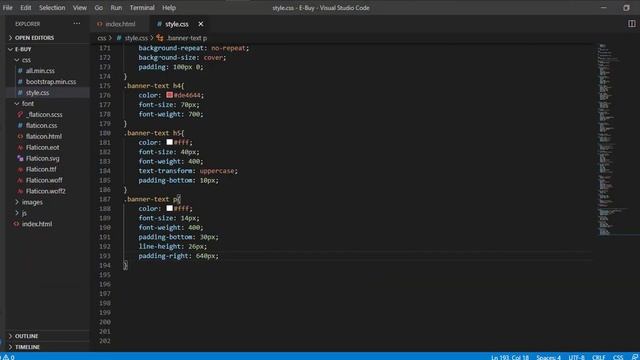
Task: Open index.html in the file tree
Action: click(37, 224)
